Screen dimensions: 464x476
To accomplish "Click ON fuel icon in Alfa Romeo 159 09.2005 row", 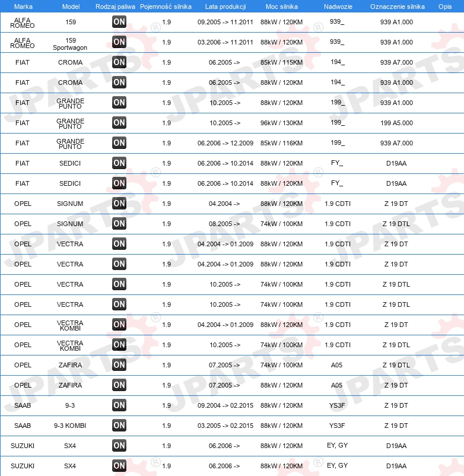I will (119, 22).
